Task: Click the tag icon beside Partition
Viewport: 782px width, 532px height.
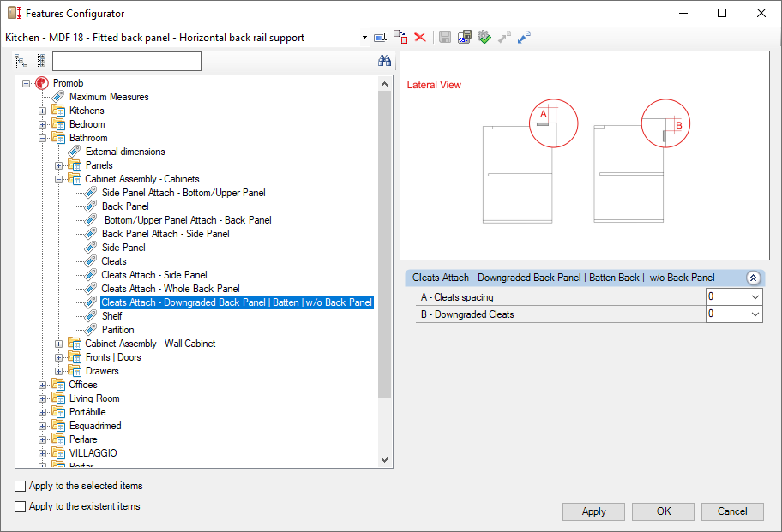Action: tap(90, 330)
